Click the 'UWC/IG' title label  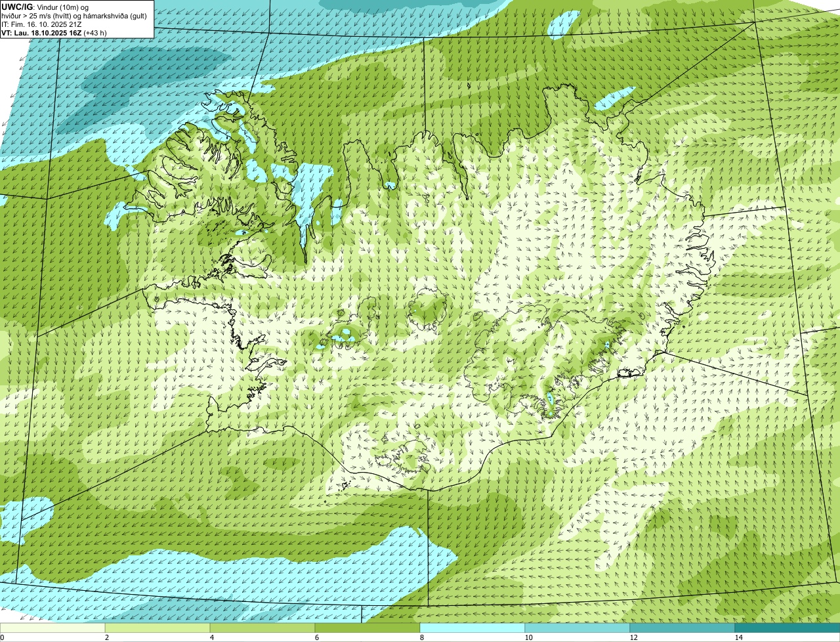(x=16, y=7)
